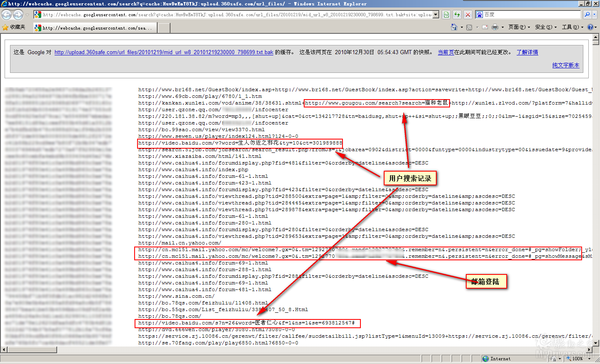
Task: Print the page with the printer icon
Action: (495, 27)
